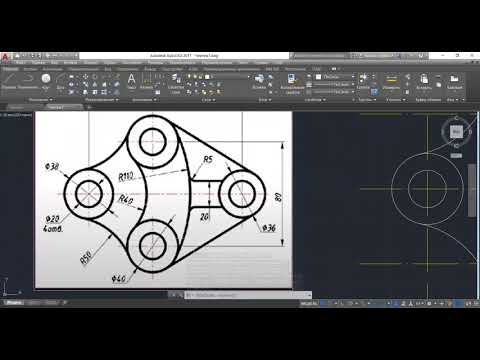This screenshot has width=480, height=360.
Task: Toggle grid display in status bar
Action: point(324,303)
